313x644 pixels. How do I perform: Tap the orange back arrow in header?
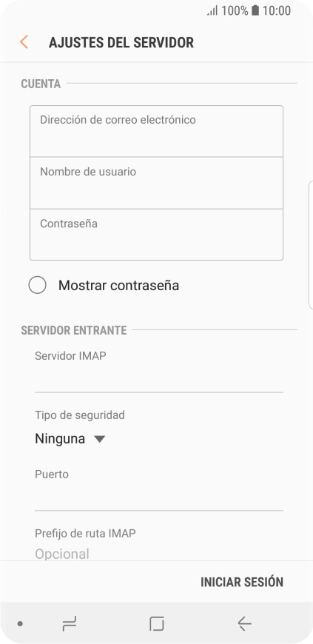(24, 42)
